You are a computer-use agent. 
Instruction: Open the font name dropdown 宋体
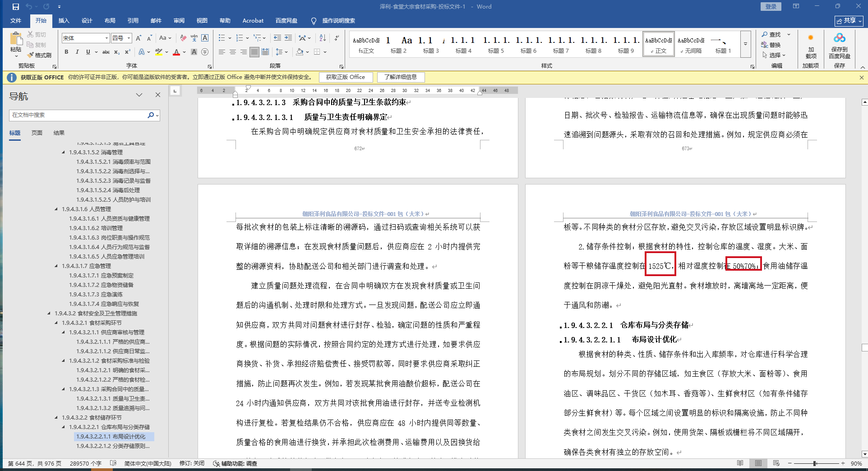click(106, 38)
